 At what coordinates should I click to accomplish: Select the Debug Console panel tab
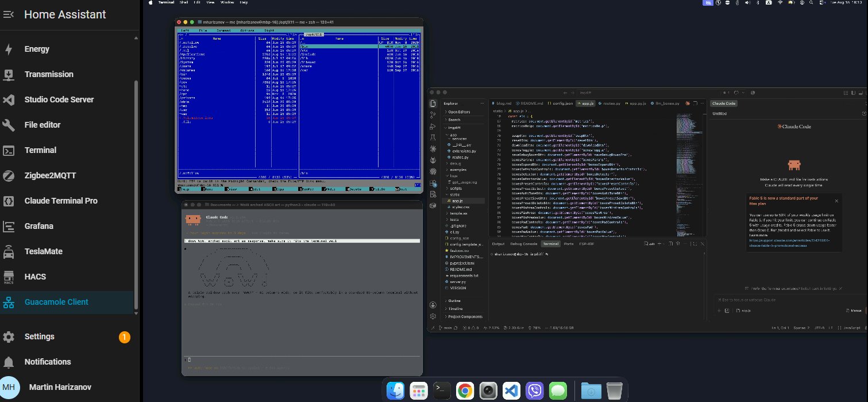(523, 244)
